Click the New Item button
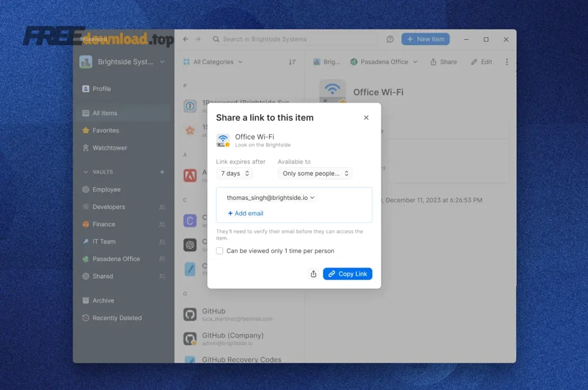 (x=425, y=39)
